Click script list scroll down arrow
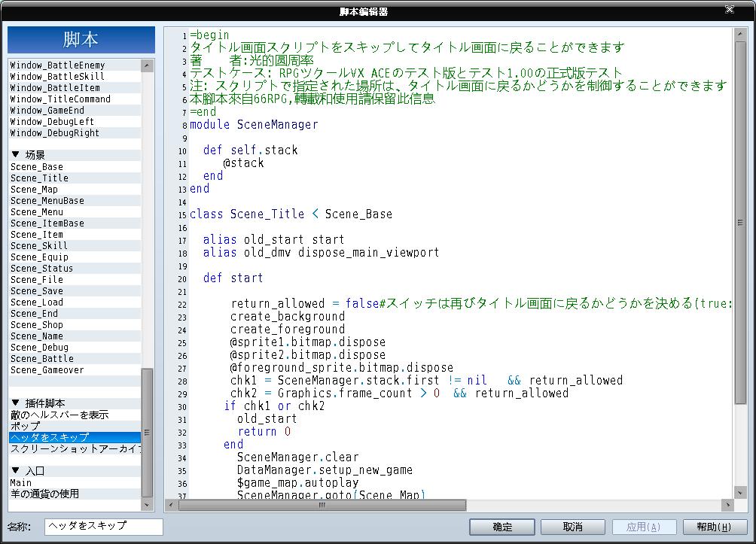The width and height of the screenshot is (756, 544). [x=148, y=505]
